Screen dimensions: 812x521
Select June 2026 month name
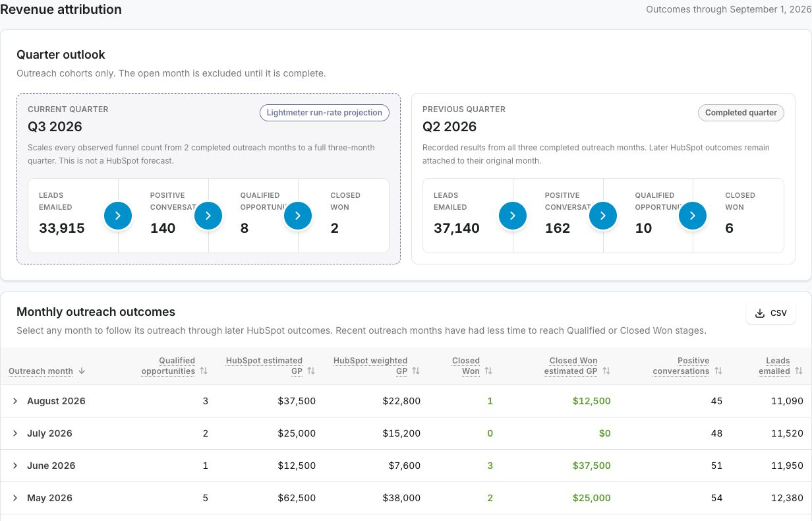[51, 466]
